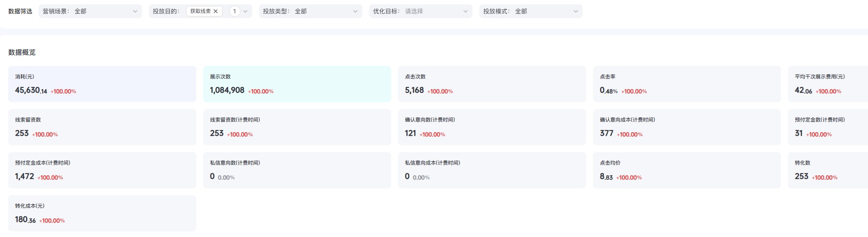Select the 点击次数 metric card
Viewport: 868px width, 237px height.
(492, 84)
